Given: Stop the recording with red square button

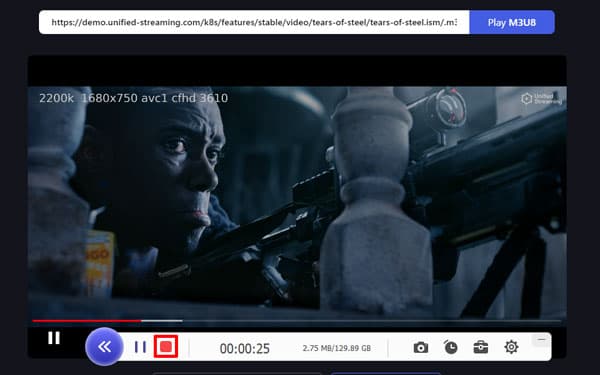Looking at the screenshot, I should [166, 347].
